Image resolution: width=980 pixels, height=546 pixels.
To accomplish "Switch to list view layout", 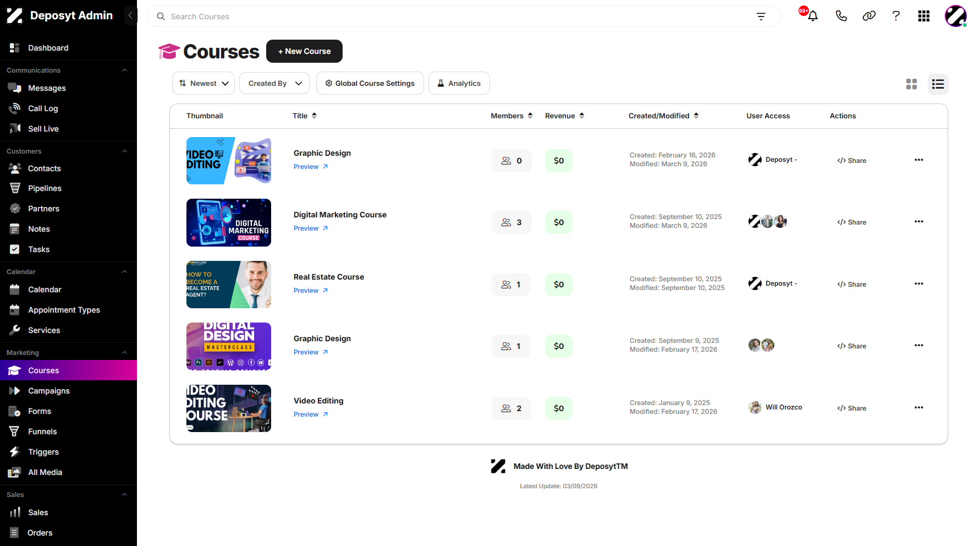I will [938, 84].
